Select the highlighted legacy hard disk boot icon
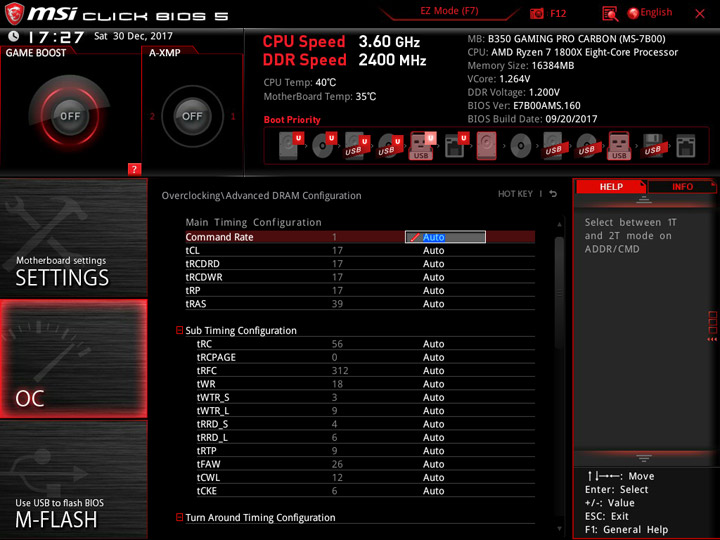The width and height of the screenshot is (720, 540). 486,146
